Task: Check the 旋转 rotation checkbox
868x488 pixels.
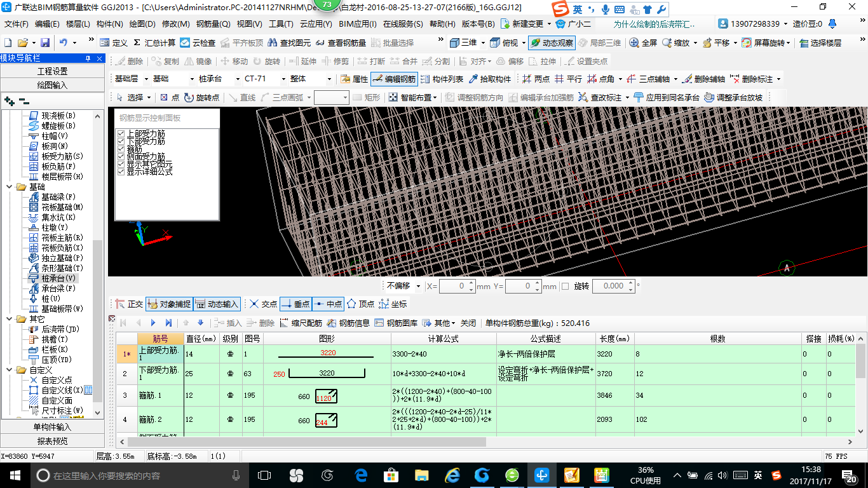Action: (x=566, y=287)
